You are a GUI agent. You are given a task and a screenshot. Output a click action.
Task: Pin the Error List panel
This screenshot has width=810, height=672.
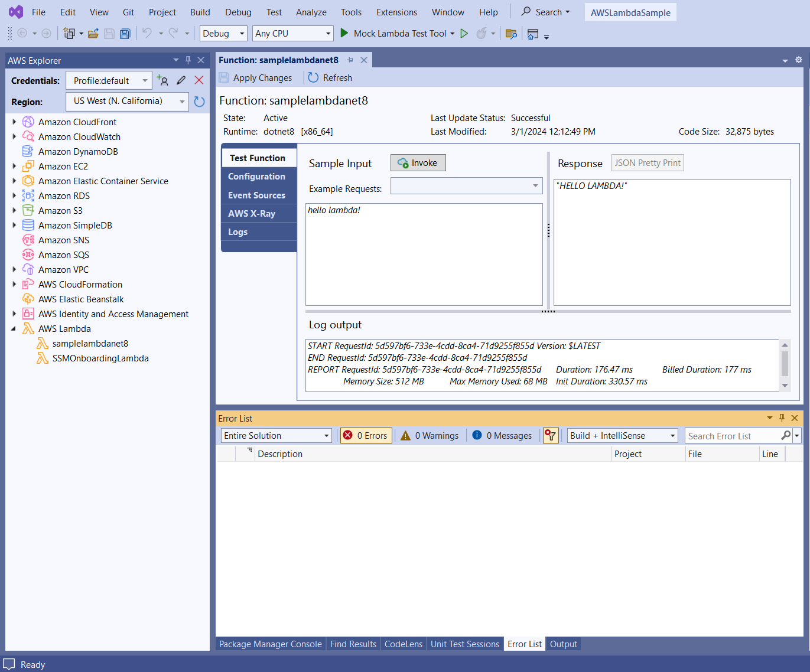[781, 417]
